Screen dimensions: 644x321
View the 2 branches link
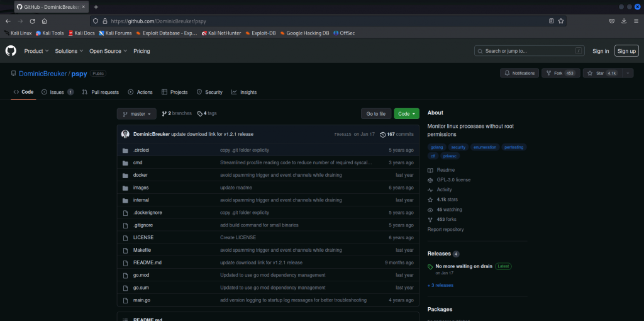click(x=177, y=113)
